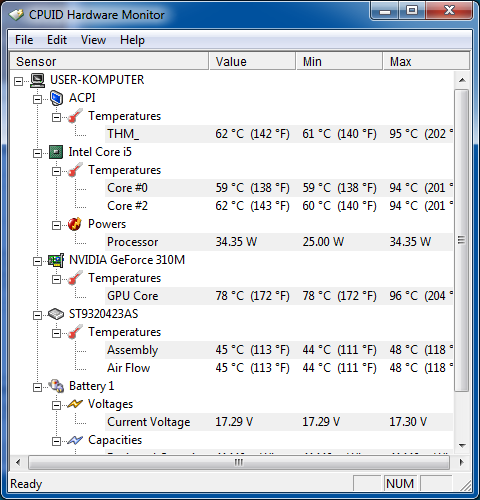Select the Current Voltage row
Image resolution: width=480 pixels, height=500 pixels.
(279, 422)
